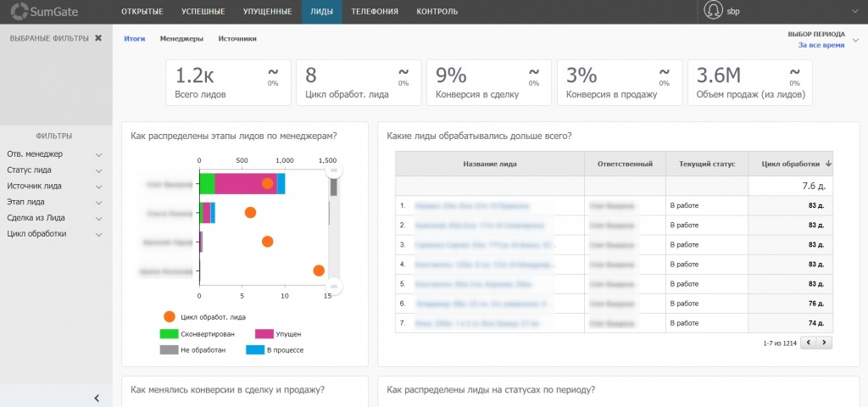The width and height of the screenshot is (868, 407).
Task: Open the Объем продаж (из лидов) card
Action: click(750, 82)
